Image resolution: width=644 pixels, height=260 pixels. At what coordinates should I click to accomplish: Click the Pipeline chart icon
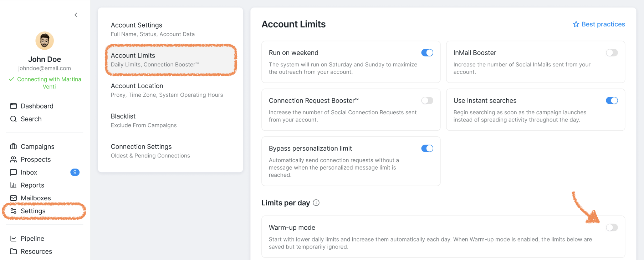click(14, 239)
